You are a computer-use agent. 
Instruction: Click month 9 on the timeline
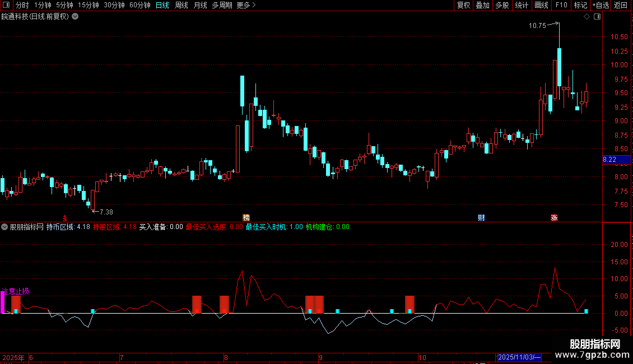[x=320, y=357]
